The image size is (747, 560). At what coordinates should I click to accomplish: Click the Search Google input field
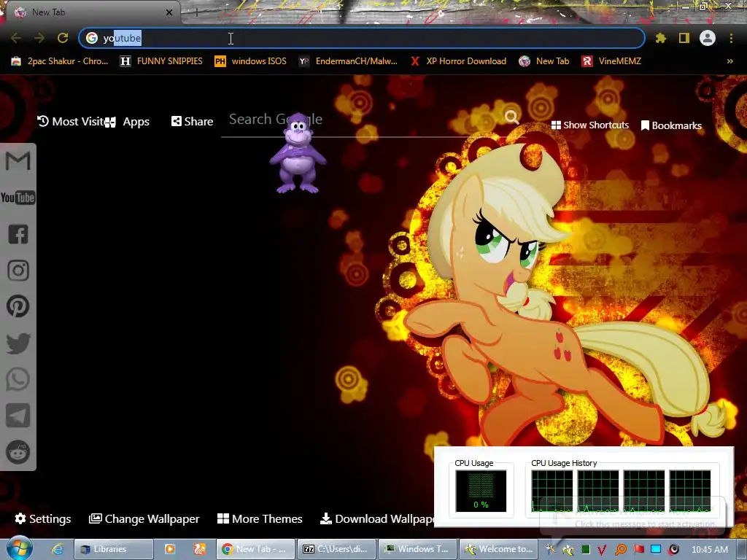(x=362, y=119)
